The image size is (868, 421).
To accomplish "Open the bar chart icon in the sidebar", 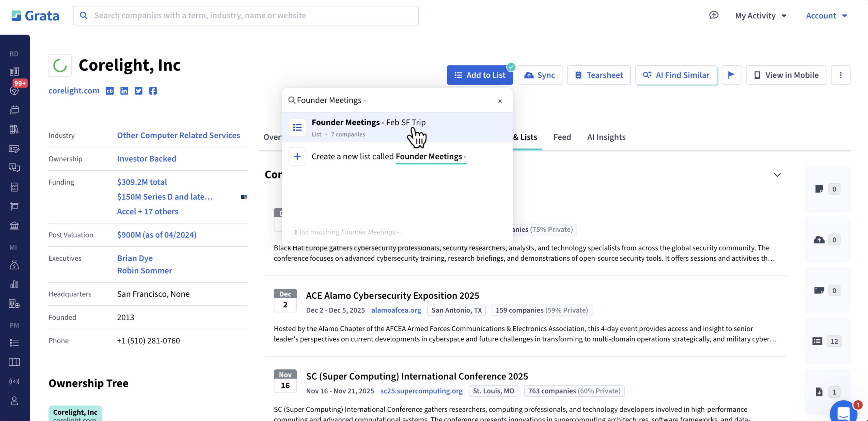I will pyautogui.click(x=14, y=284).
